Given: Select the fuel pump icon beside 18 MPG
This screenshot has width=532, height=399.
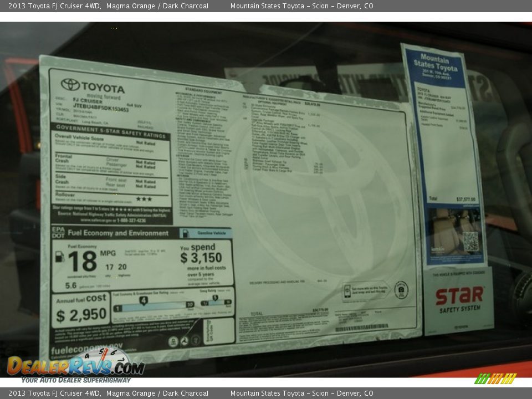Looking at the screenshot, I should [x=59, y=256].
